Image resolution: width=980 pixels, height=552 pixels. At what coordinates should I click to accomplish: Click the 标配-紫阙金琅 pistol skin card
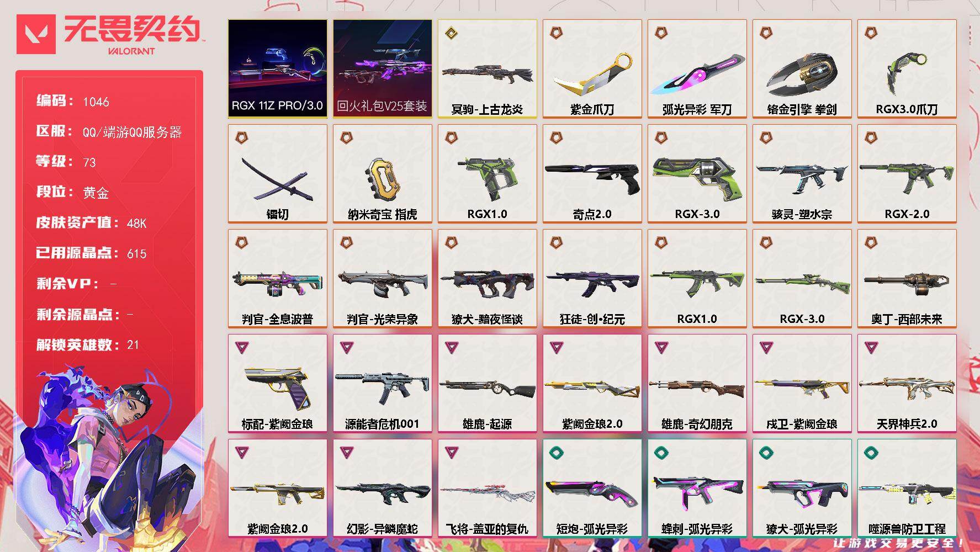pos(277,383)
